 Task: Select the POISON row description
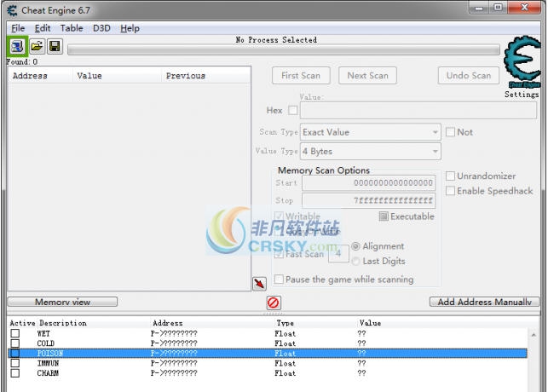(x=50, y=353)
